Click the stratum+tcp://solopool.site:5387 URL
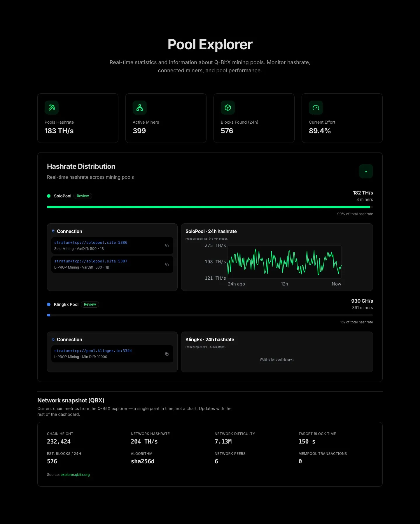Viewport: 420px width, 524px height. (x=91, y=261)
